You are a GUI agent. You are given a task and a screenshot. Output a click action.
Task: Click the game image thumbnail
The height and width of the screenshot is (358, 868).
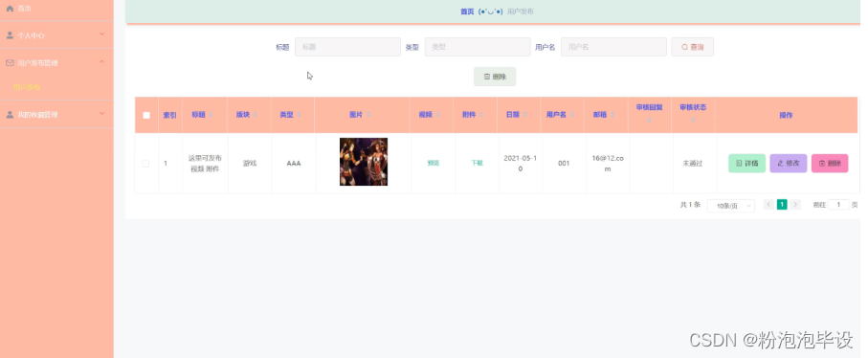[364, 162]
